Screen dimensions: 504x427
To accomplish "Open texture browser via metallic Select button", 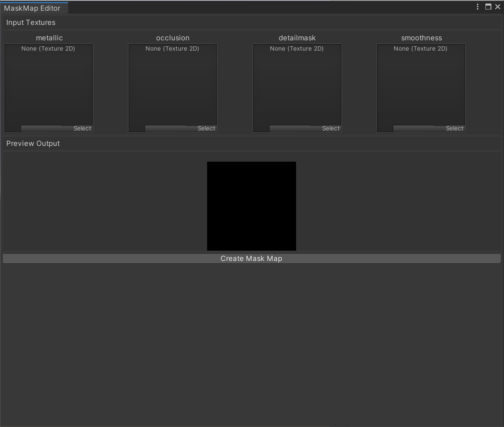I will (x=82, y=128).
